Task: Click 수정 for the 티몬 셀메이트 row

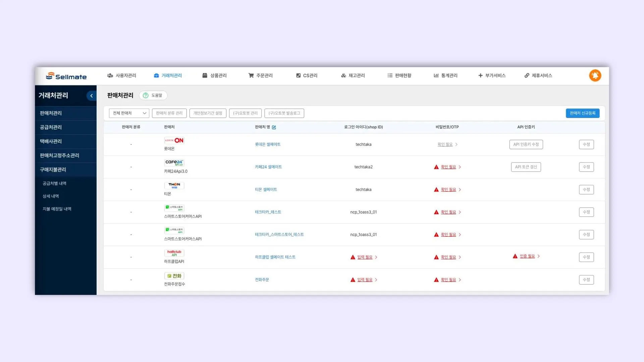Action: [586, 190]
